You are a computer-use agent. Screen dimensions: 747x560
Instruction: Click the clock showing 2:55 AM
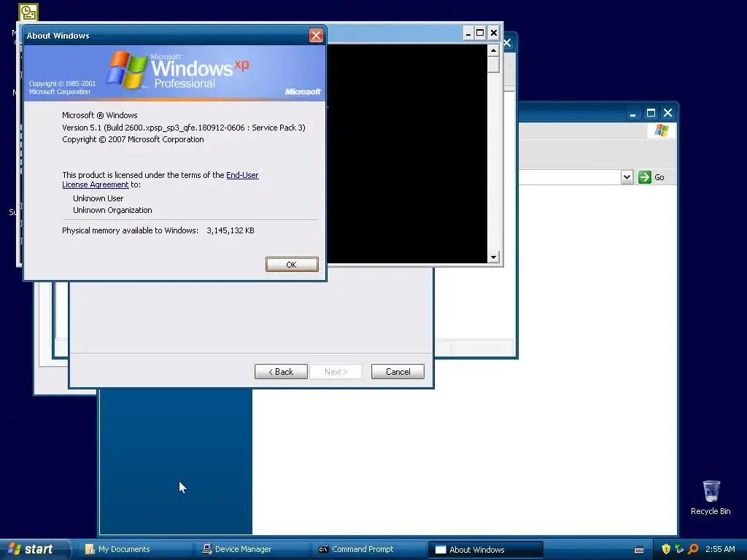tap(720, 549)
